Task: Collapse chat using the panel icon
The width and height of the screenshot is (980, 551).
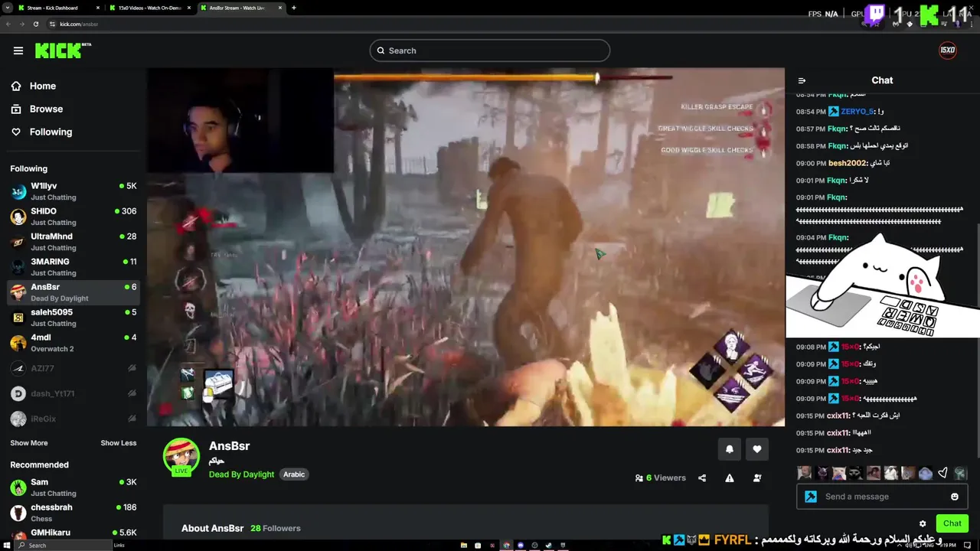Action: coord(802,80)
